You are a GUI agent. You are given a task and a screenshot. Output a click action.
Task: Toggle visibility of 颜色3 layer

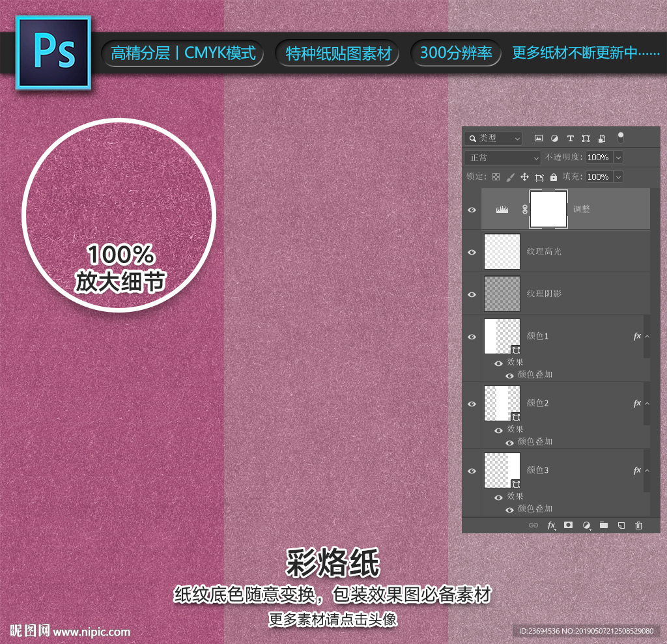472,471
